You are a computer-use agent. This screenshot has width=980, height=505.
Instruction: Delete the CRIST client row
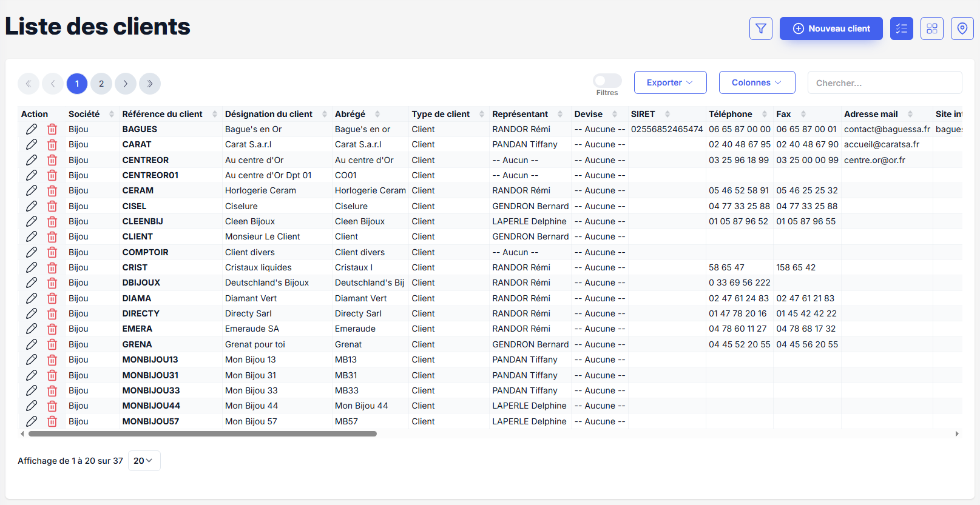[x=52, y=267]
